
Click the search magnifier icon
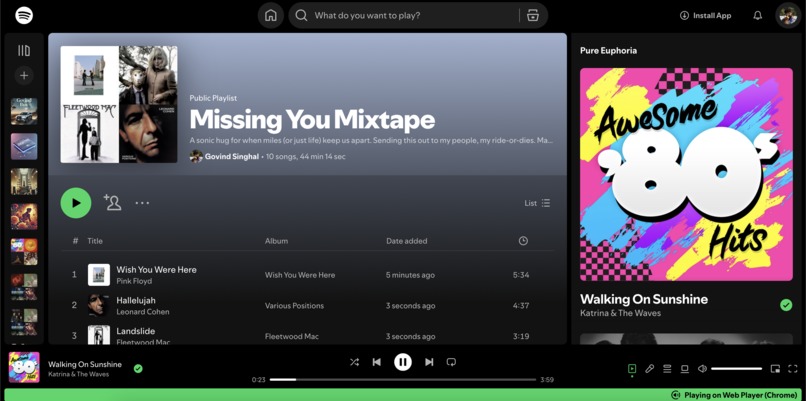(302, 15)
